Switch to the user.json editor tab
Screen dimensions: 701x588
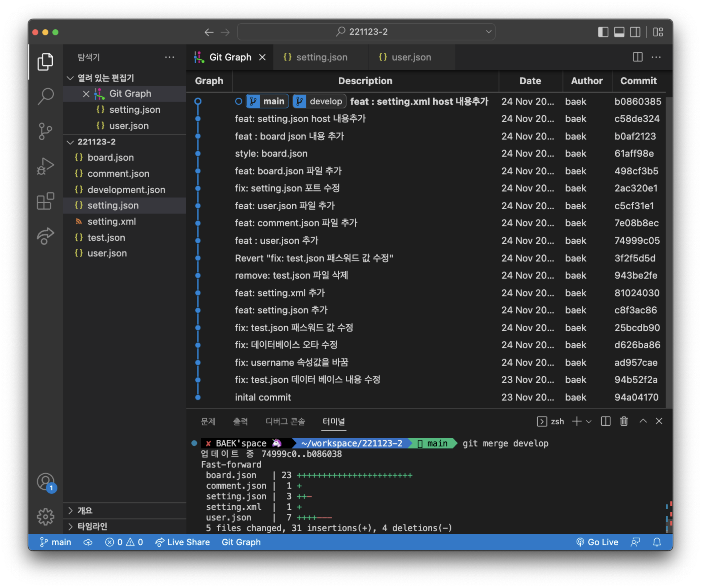(411, 57)
